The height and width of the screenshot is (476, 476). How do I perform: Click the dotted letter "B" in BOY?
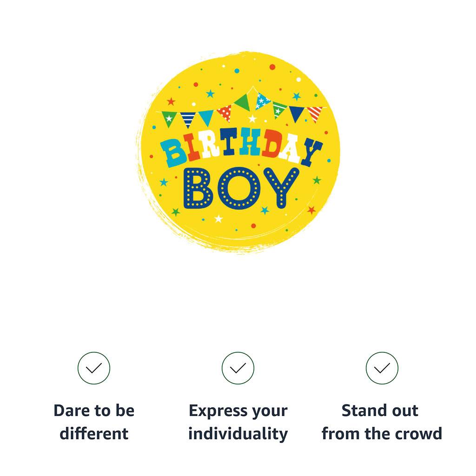click(198, 188)
